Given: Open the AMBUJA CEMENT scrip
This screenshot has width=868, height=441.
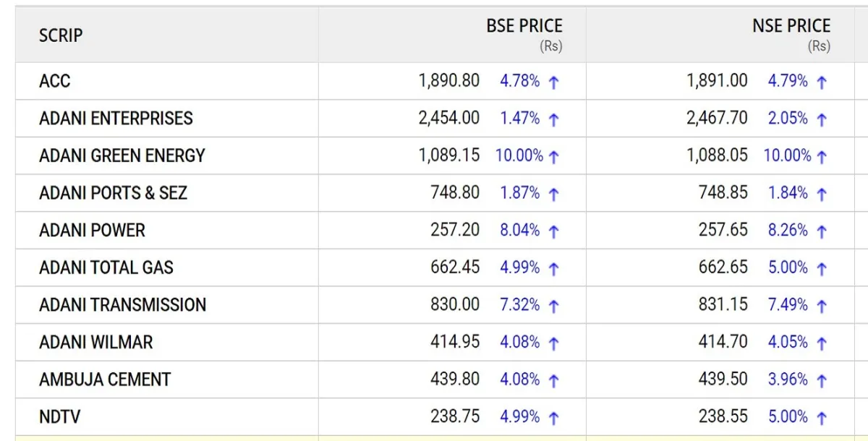Looking at the screenshot, I should 105,380.
